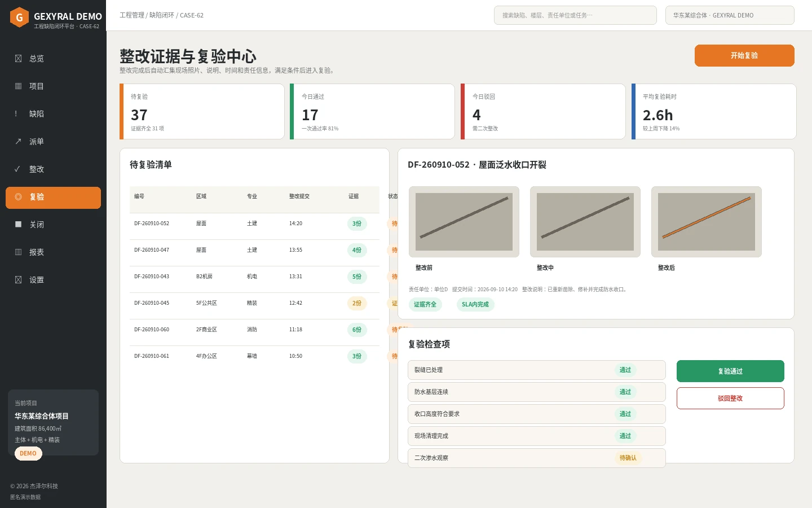Click the 证据 column header
This screenshot has width=812, height=508.
point(354,196)
